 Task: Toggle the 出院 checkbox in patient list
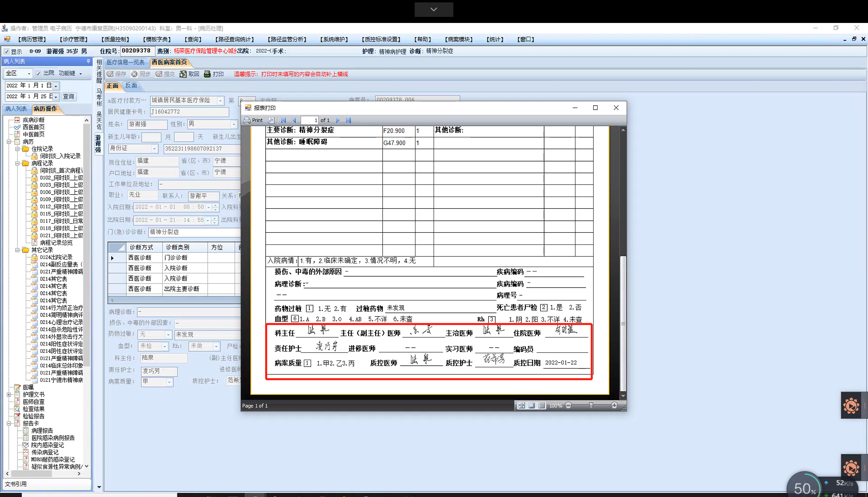pyautogui.click(x=38, y=73)
